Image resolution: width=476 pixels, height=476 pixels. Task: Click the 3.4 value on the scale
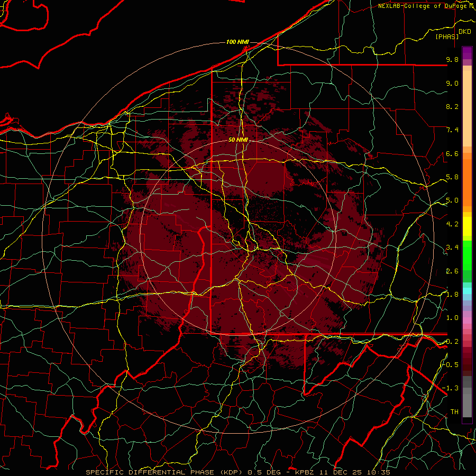(452, 248)
